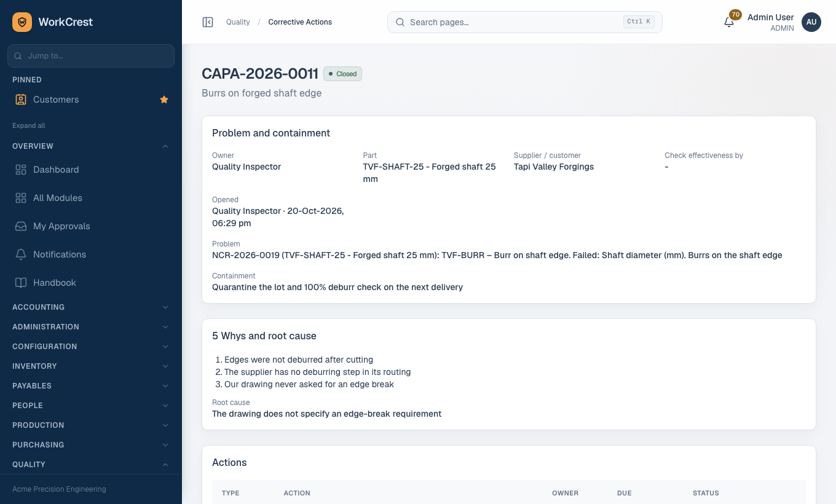Go to My Approvals
The image size is (836, 504).
click(x=91, y=226)
